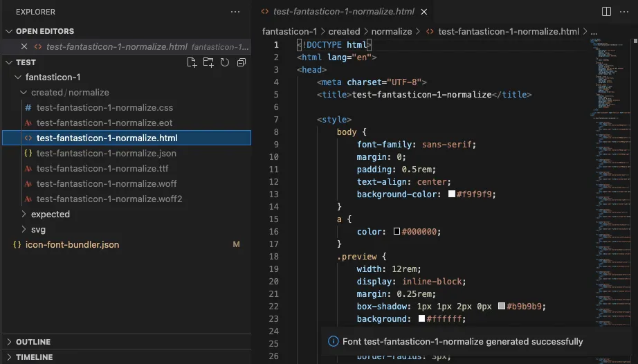Open test-fantasticon-1-normalize.json file
This screenshot has height=364, width=638.
pos(106,154)
